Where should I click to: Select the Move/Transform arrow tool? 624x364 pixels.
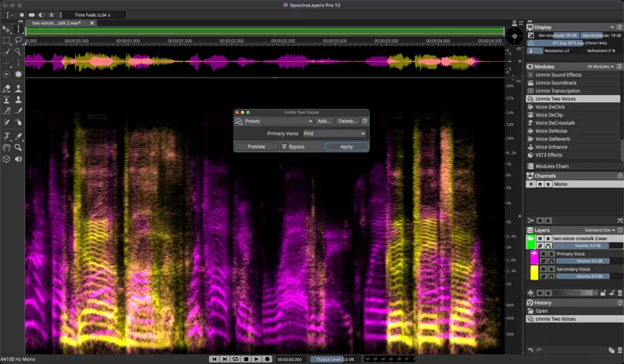(6, 29)
